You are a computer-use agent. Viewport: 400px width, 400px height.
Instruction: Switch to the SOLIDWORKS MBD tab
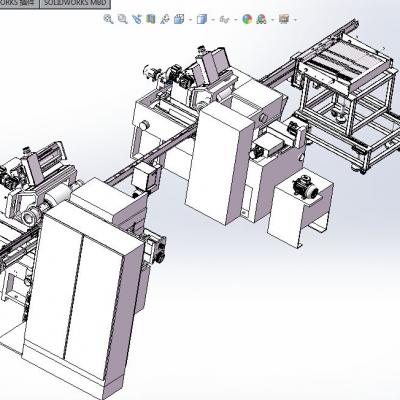click(x=75, y=3)
